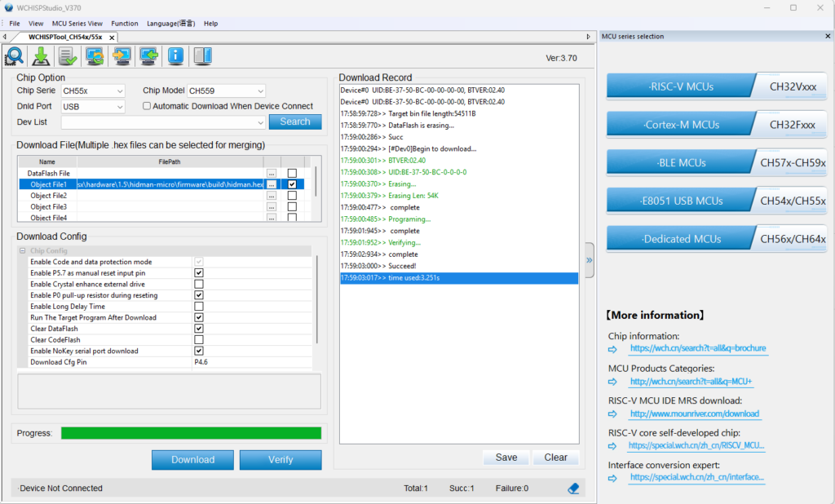
Task: Open the MCU Series View menu
Action: [x=77, y=24]
